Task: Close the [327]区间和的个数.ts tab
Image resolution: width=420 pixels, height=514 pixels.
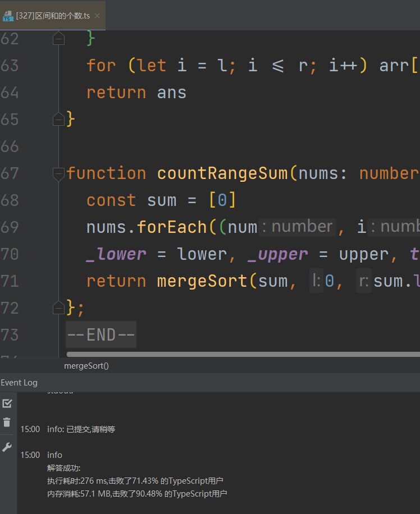Action: point(97,15)
